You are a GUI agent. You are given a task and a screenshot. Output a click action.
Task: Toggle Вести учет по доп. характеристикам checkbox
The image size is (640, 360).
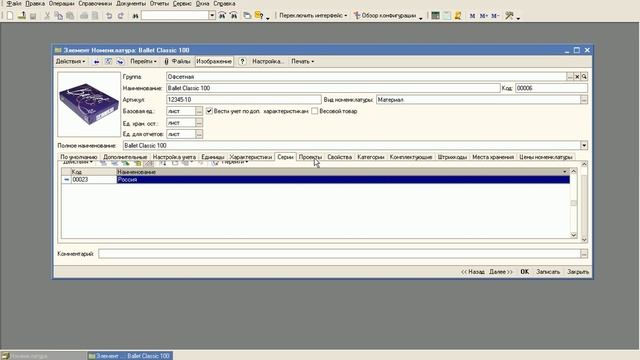209,111
